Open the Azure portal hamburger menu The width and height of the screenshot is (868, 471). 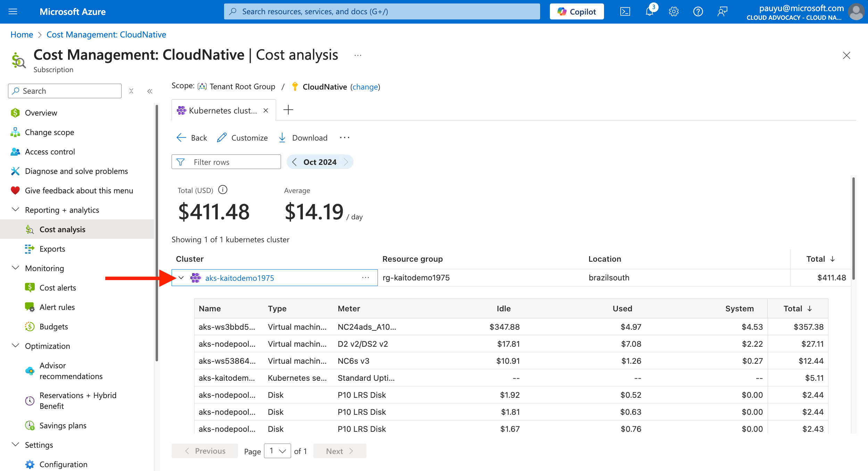click(x=13, y=11)
